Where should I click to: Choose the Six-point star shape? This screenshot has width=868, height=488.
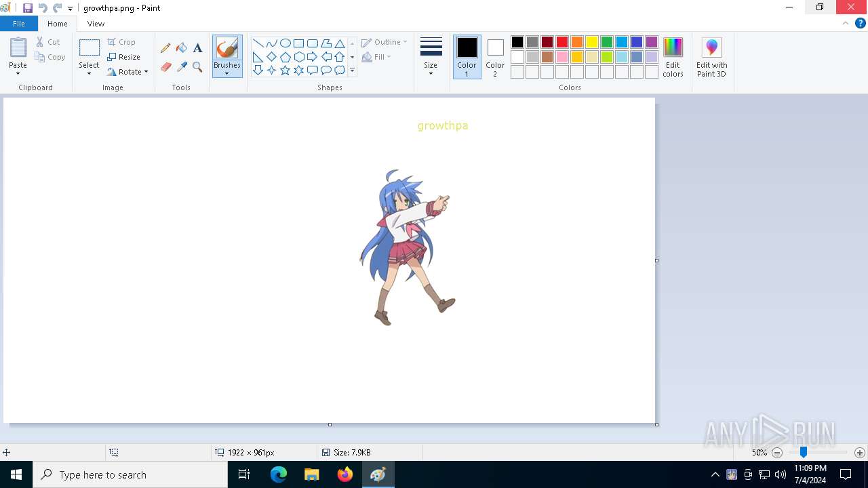tap(299, 70)
